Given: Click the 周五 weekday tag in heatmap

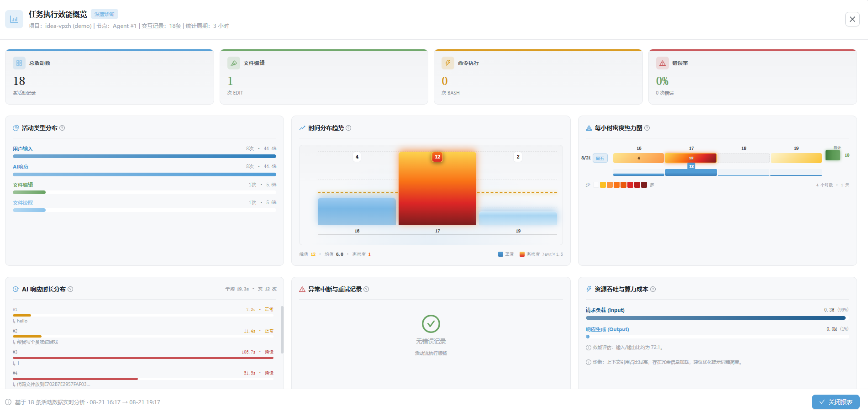Looking at the screenshot, I should click(600, 158).
